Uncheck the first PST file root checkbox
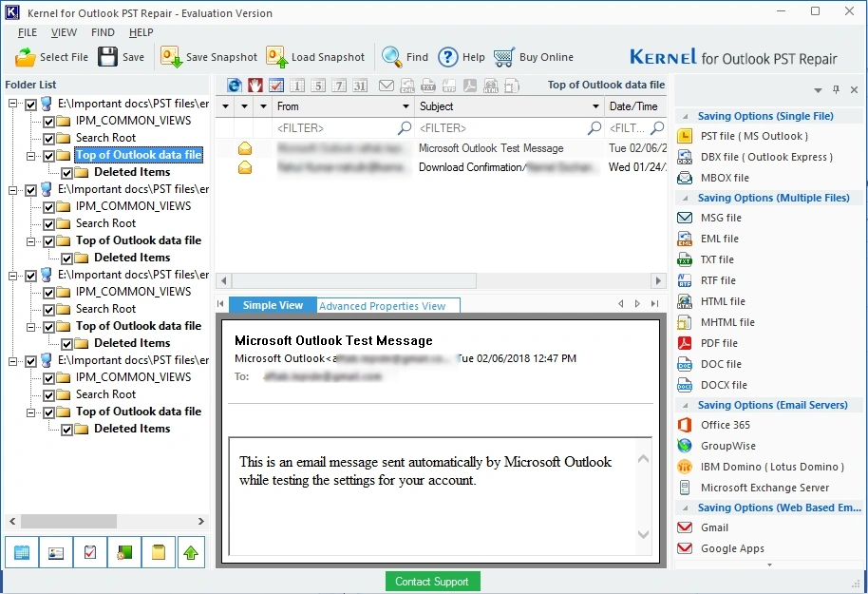The image size is (868, 594). 31,105
